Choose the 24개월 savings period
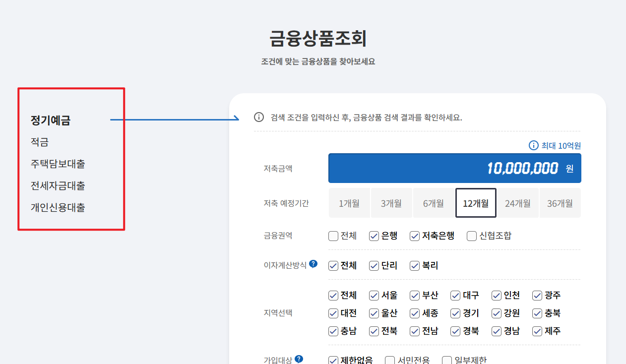This screenshot has height=364, width=626. (518, 202)
